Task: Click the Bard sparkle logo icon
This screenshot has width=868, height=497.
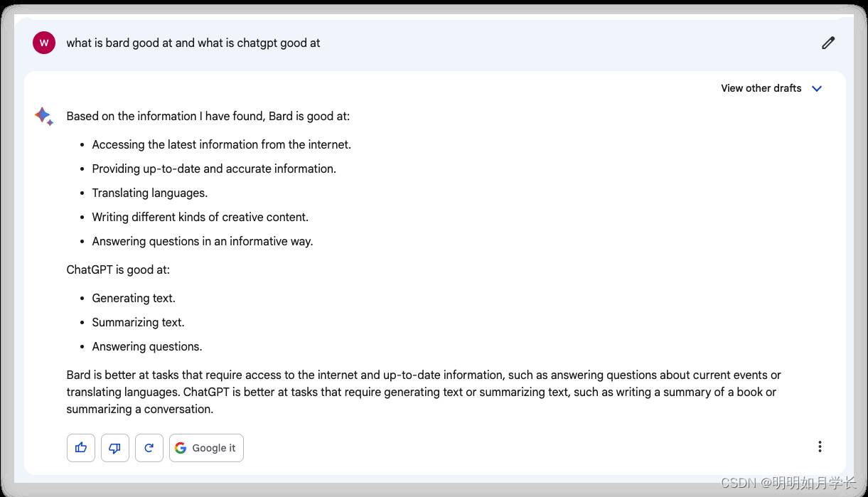Action: coord(44,117)
